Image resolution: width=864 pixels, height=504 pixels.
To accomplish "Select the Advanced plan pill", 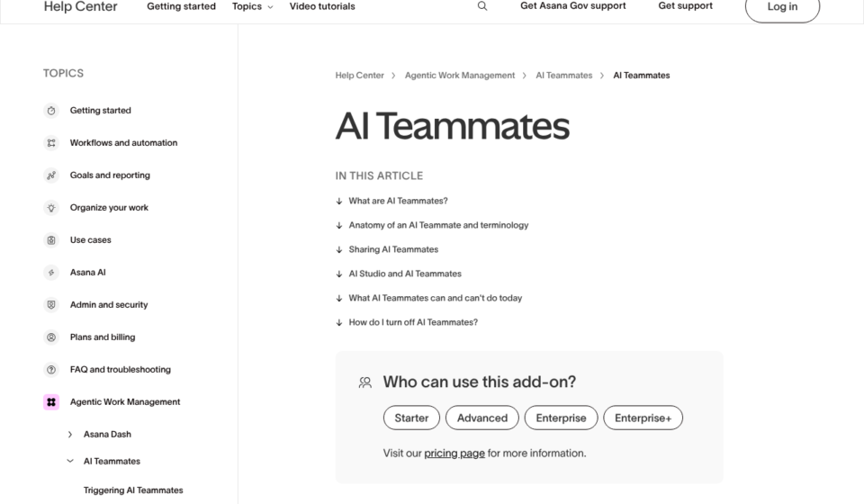I will point(482,418).
